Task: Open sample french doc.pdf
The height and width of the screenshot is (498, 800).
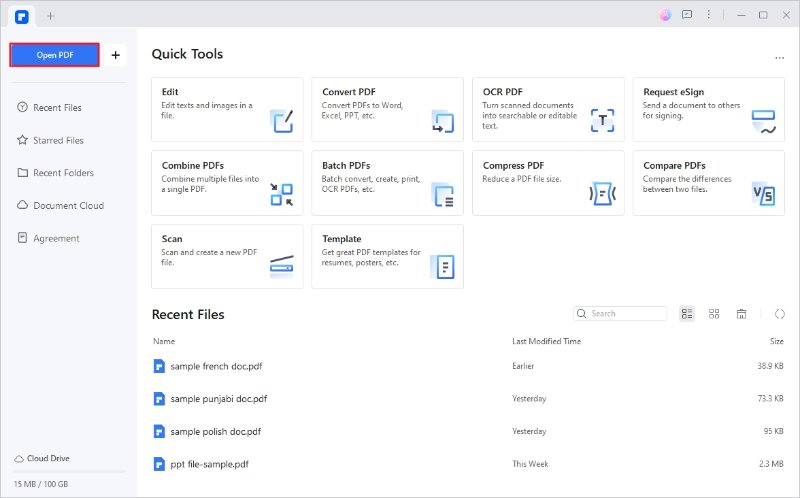Action: click(x=216, y=367)
